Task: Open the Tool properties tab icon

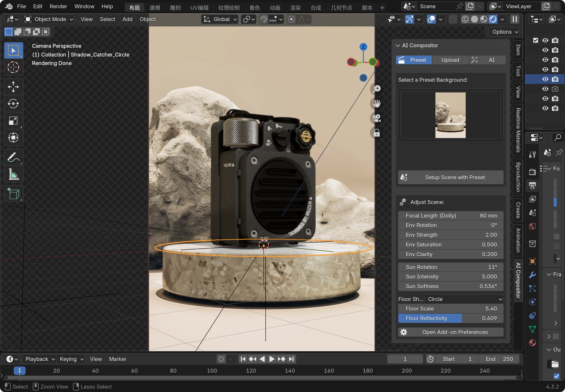Action: pos(532,155)
